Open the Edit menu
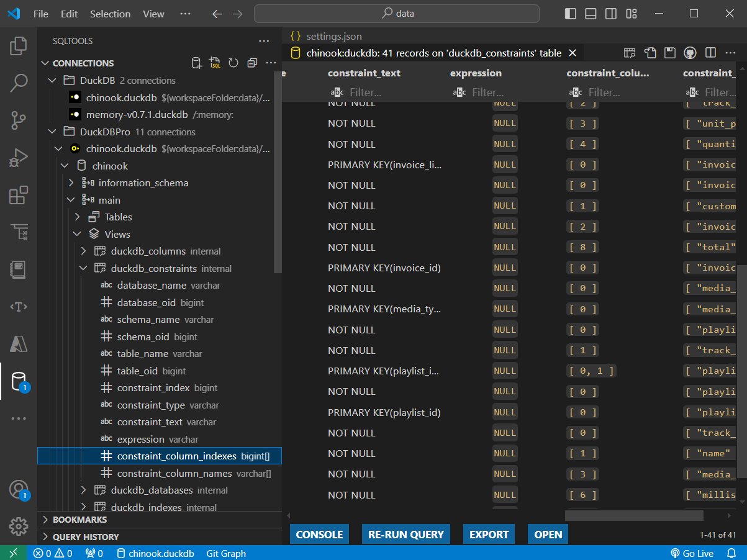 click(x=70, y=14)
